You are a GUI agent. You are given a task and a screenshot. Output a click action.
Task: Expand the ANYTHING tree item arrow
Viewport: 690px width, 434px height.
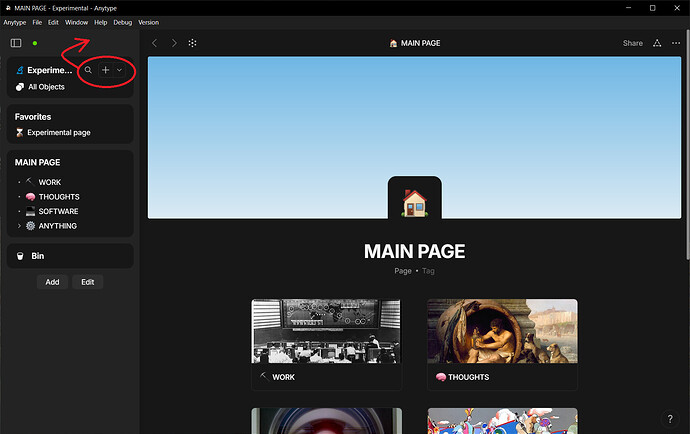19,226
